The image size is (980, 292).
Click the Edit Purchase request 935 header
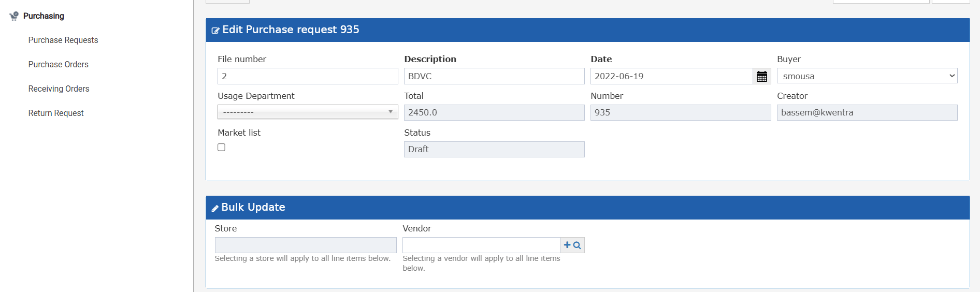(x=587, y=30)
